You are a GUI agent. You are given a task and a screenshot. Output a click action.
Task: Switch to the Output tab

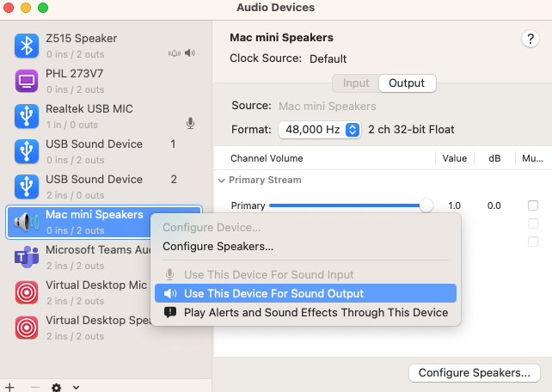pos(407,83)
